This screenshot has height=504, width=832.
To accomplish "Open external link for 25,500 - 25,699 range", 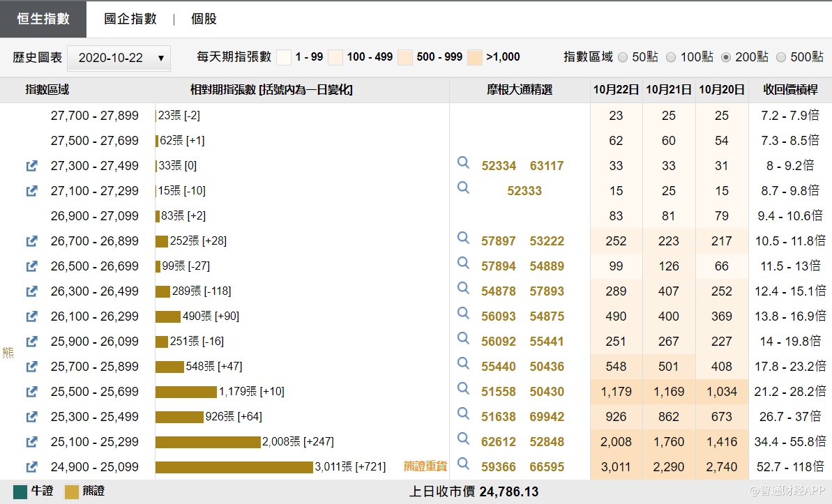I will coord(31,392).
